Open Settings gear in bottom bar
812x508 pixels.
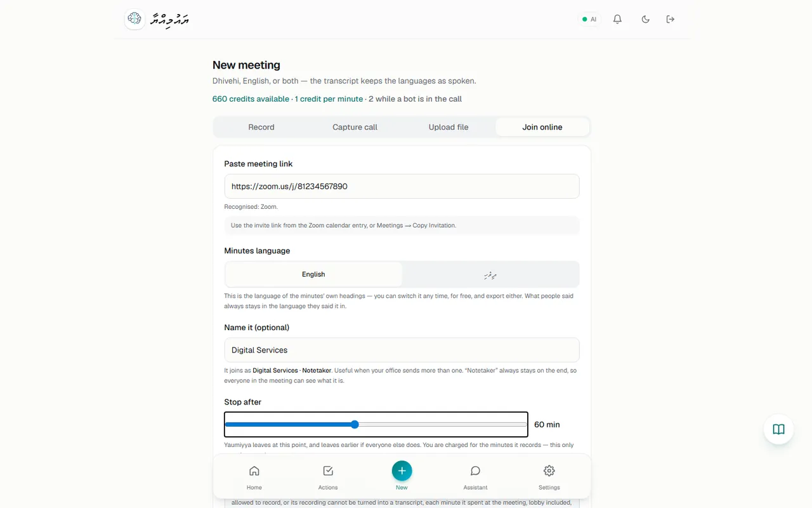point(549,478)
